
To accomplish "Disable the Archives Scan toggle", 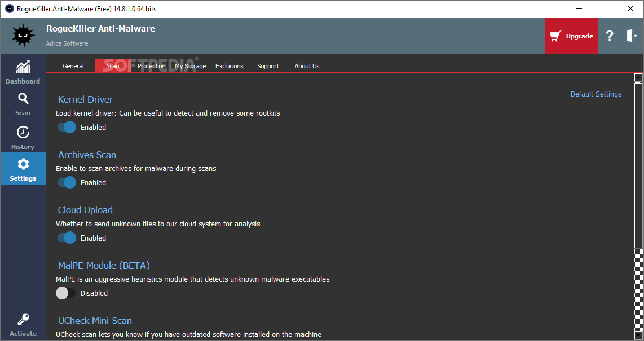I will point(67,182).
